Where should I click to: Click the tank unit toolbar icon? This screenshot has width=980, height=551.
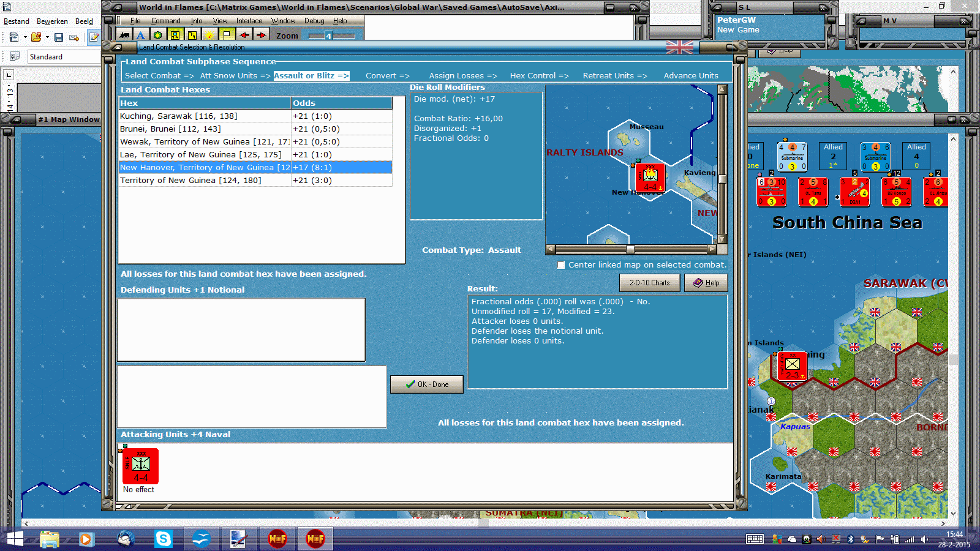click(124, 36)
